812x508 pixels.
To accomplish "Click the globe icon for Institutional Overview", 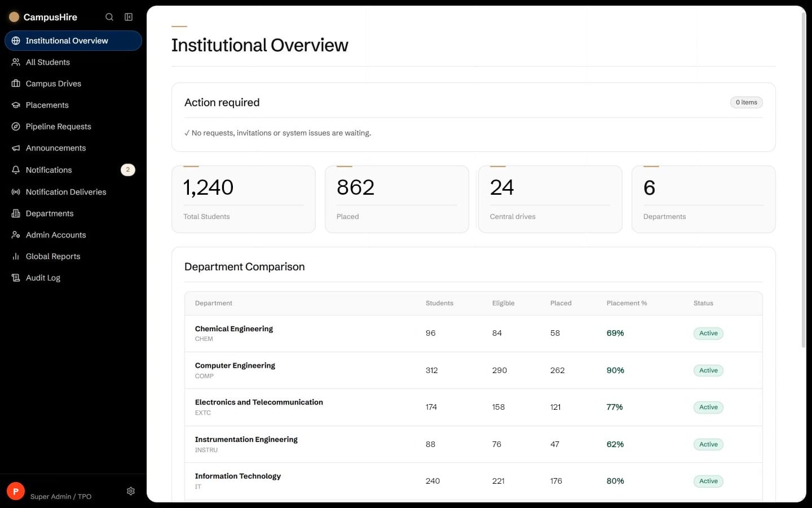I will point(16,41).
